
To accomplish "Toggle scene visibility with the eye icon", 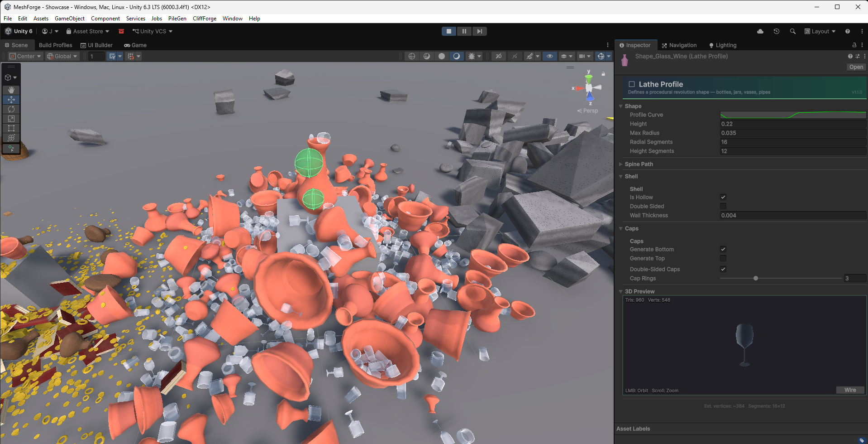I will [549, 56].
